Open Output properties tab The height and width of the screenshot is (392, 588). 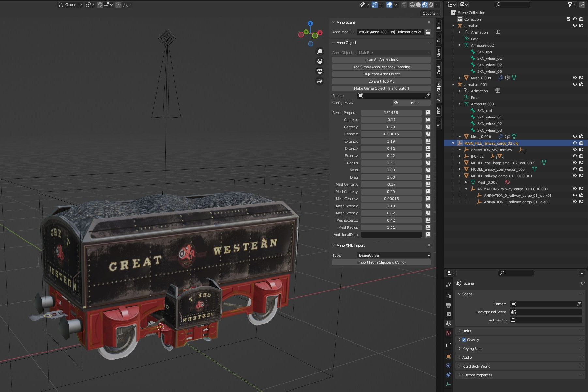(448, 306)
